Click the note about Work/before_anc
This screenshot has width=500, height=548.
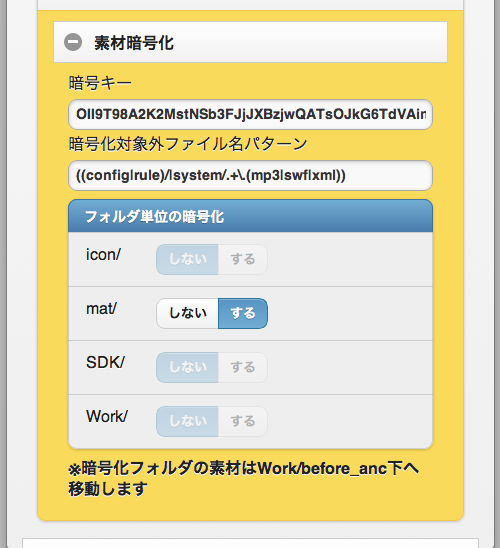point(243,478)
